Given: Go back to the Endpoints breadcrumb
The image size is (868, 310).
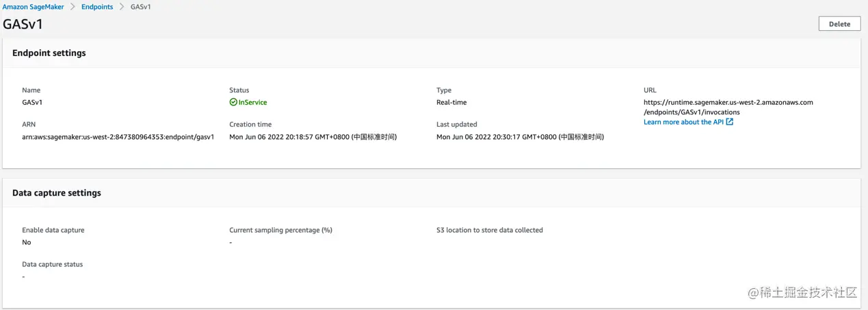Looking at the screenshot, I should coord(97,7).
